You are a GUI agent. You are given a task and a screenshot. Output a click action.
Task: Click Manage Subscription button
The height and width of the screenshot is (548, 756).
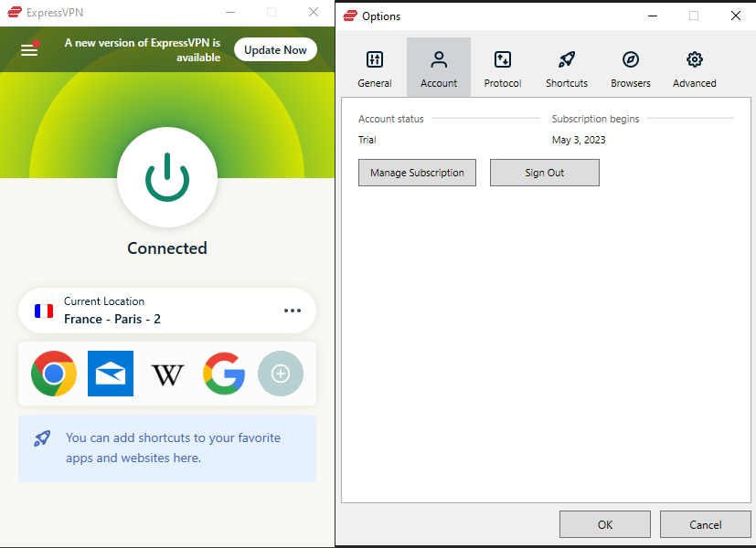tap(417, 173)
